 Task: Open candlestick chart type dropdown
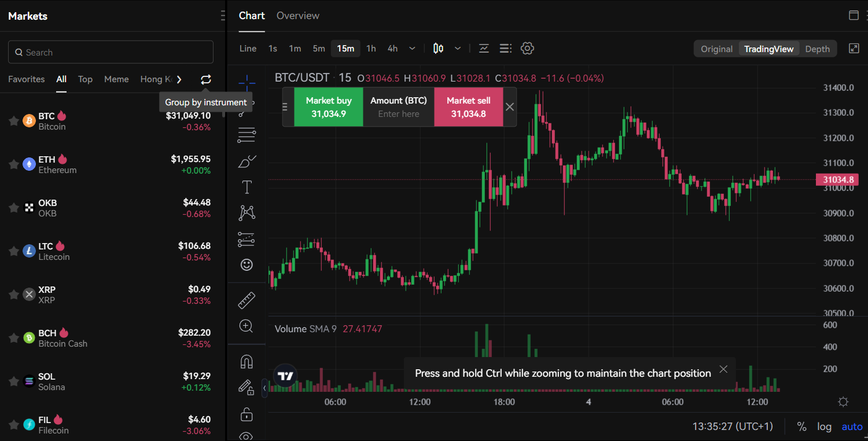[458, 49]
